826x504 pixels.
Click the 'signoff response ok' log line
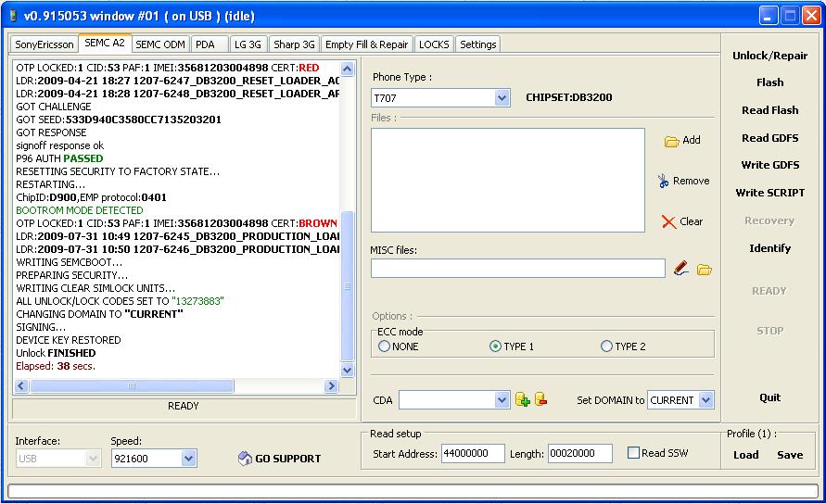tap(59, 145)
